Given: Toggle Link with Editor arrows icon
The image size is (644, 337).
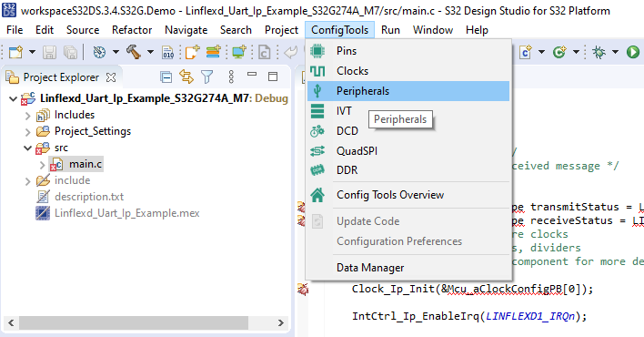Looking at the screenshot, I should point(186,77).
